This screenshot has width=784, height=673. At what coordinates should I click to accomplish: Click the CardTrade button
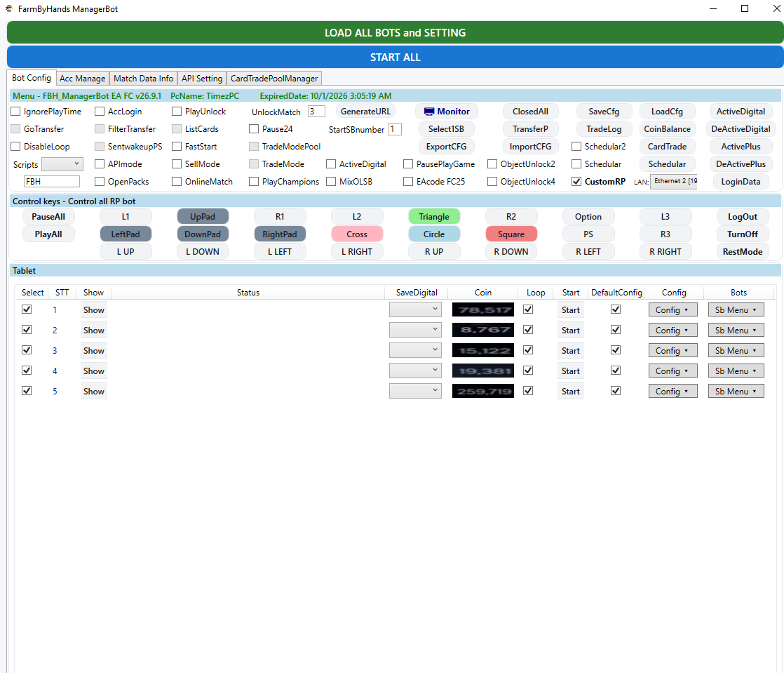667,147
